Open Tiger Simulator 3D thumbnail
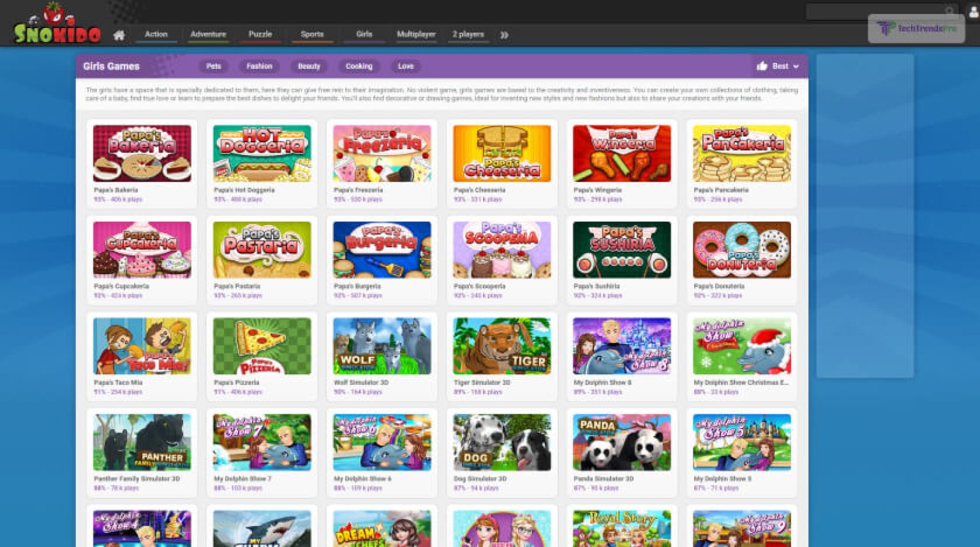 tap(501, 346)
